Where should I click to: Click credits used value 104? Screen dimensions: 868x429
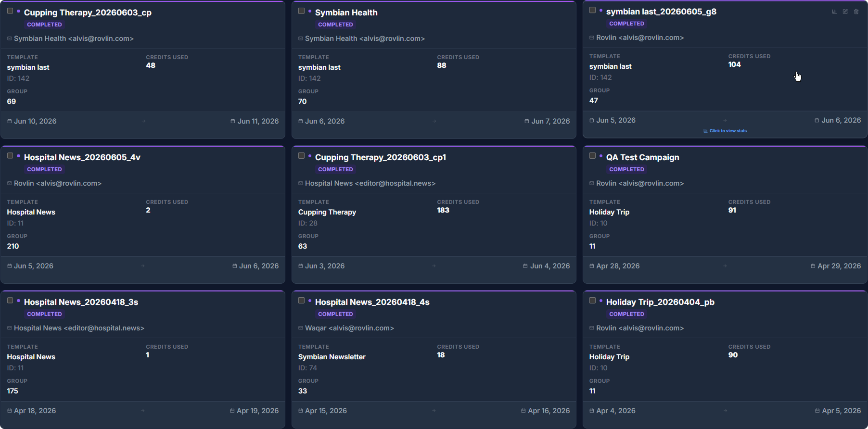(x=735, y=64)
